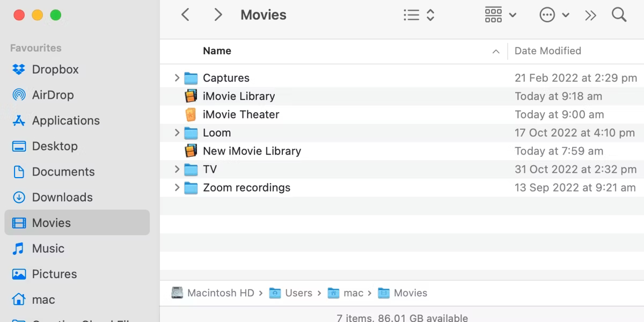Screen dimensions: 644x322
Task: Close the Finder window red button
Action: 19,14
